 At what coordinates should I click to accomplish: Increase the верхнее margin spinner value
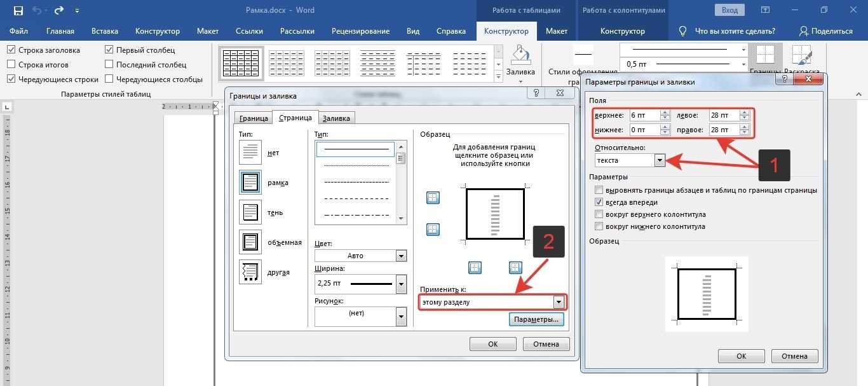tap(665, 113)
